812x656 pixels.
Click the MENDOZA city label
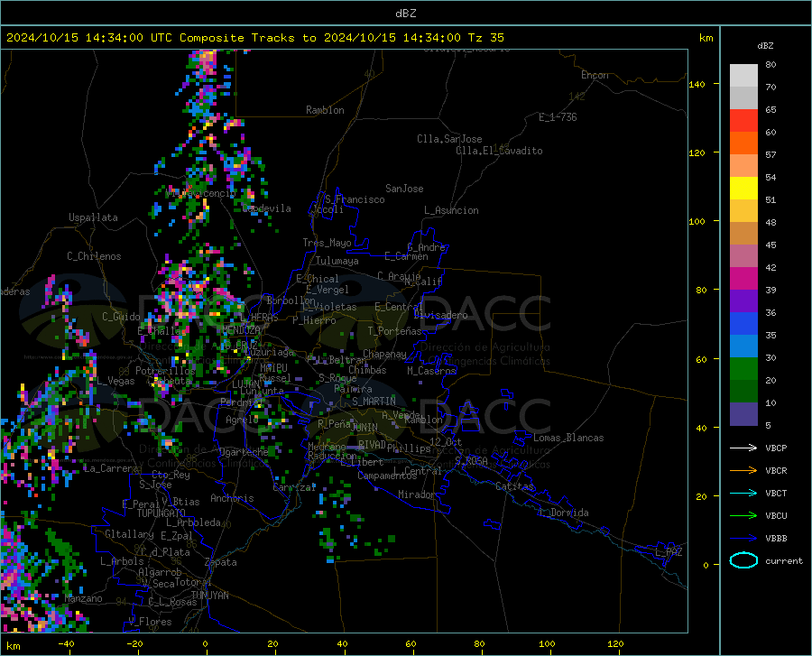[x=241, y=330]
